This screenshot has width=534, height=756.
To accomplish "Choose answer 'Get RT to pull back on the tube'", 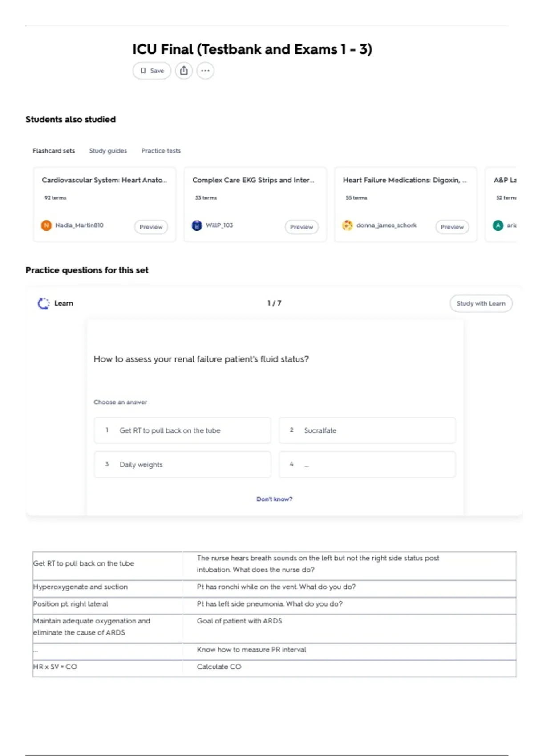I will pyautogui.click(x=182, y=430).
